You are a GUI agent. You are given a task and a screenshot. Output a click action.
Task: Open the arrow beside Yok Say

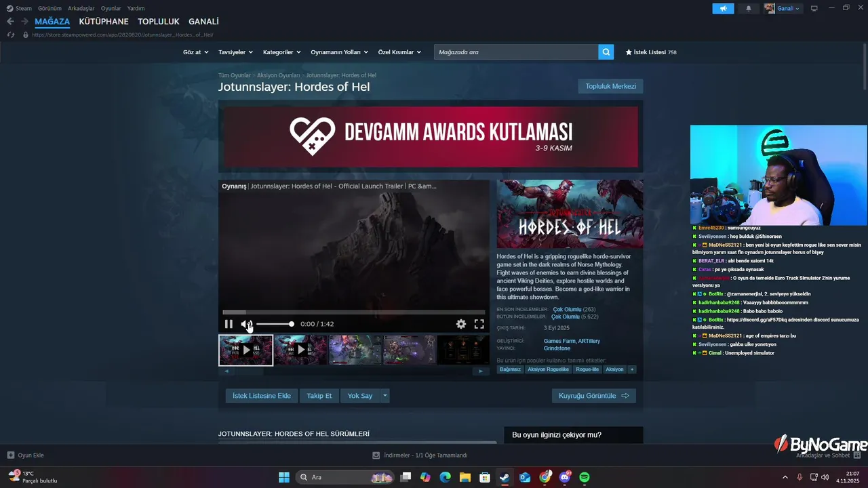click(x=385, y=396)
